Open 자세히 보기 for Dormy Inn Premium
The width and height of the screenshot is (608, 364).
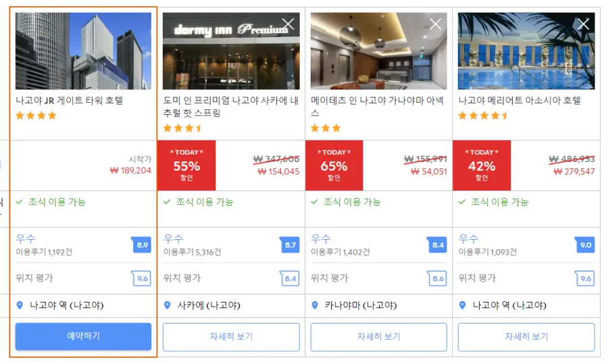pos(231,337)
